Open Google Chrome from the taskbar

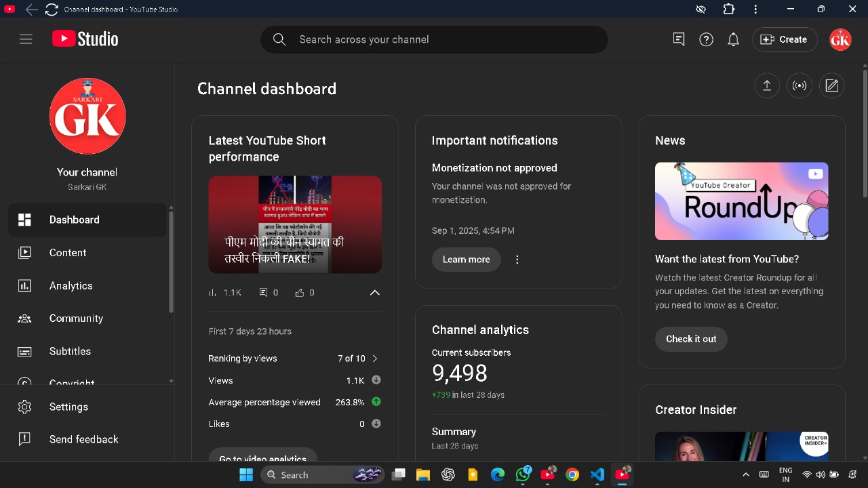572,474
